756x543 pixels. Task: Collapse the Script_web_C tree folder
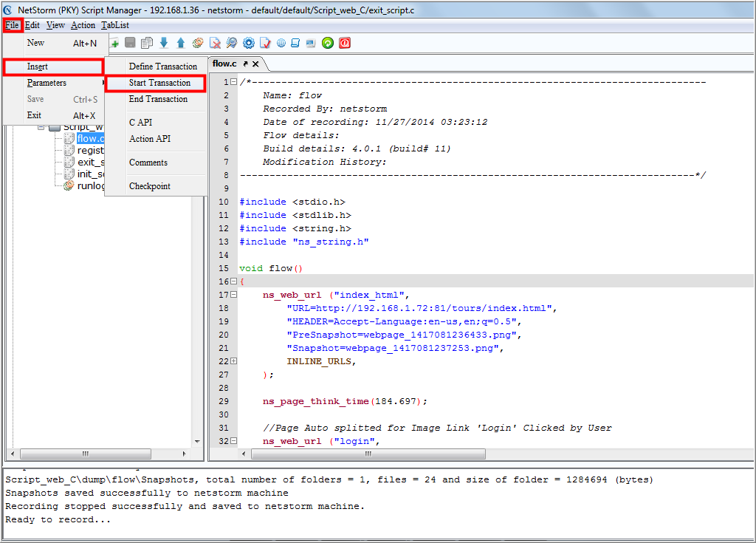41,127
